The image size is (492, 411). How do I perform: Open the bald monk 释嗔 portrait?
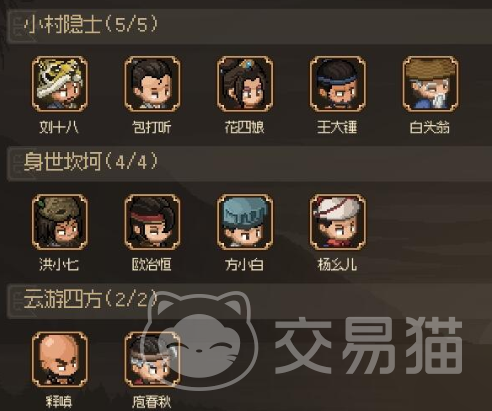coord(60,359)
